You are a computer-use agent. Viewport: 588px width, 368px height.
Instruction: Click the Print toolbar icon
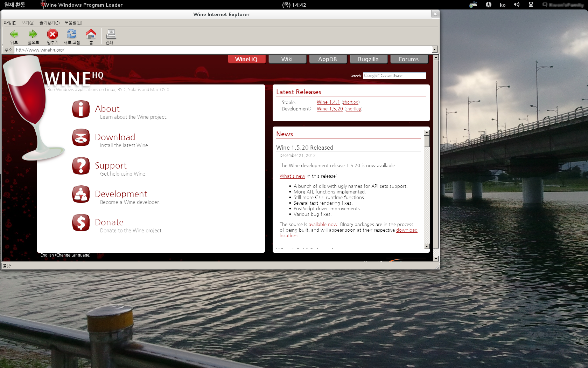coord(111,34)
